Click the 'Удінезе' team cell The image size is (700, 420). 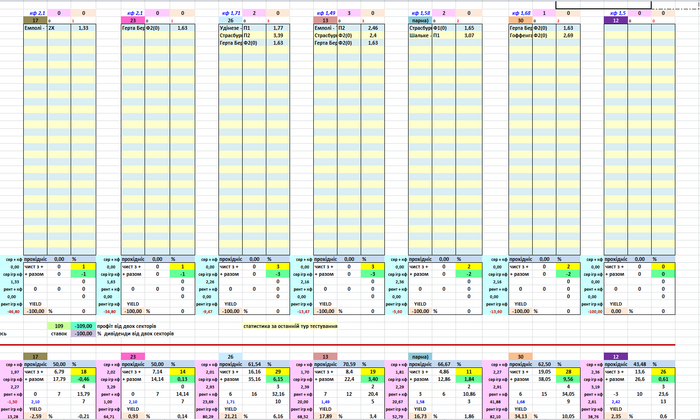231,28
